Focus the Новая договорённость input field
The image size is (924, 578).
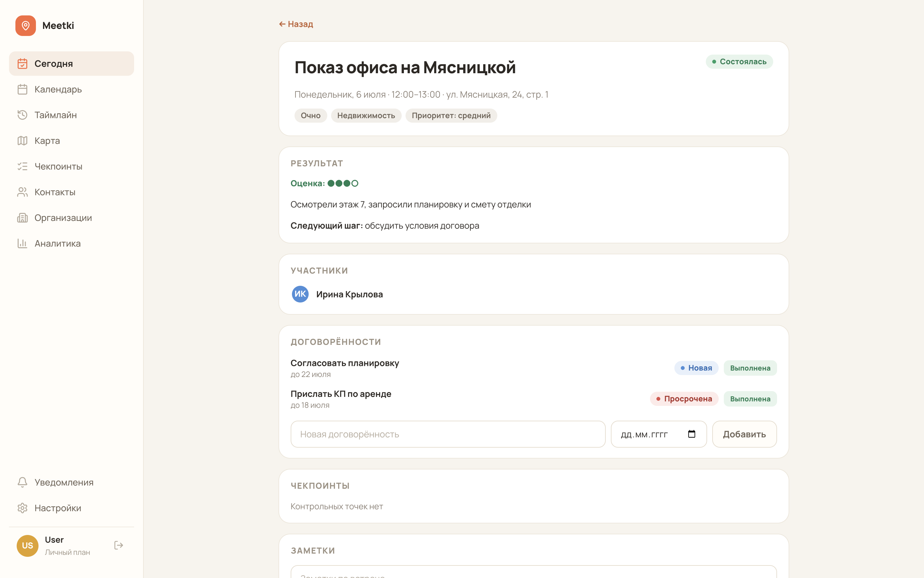448,434
